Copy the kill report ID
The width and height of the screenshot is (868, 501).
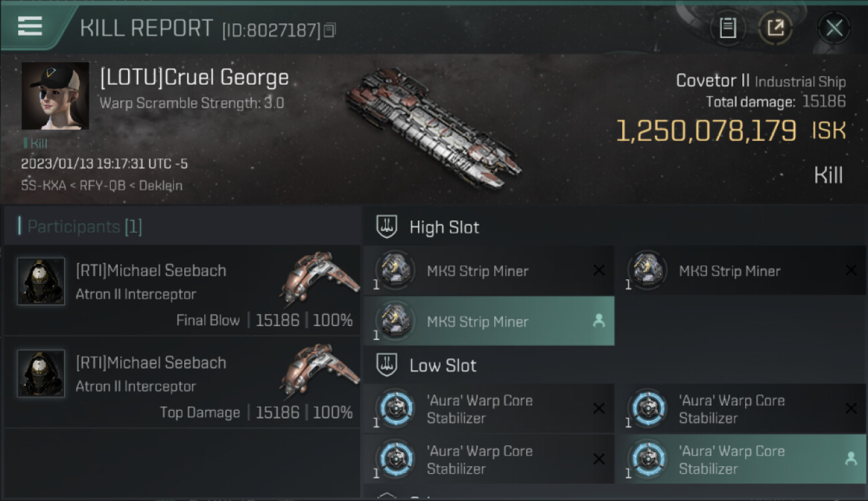point(330,30)
